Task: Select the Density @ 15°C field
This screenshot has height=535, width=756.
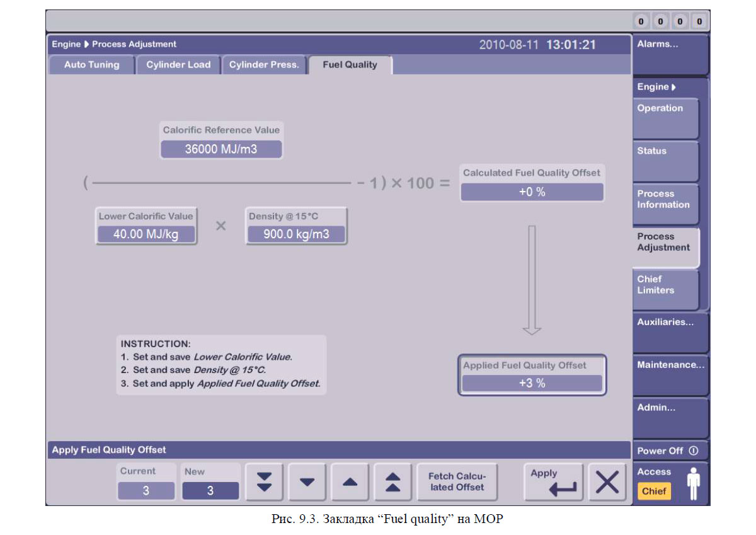Action: tap(296, 234)
